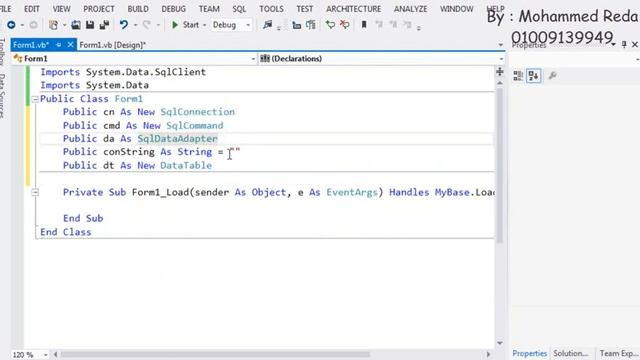Start debugging with the green play icon
The width and height of the screenshot is (640, 360).
[x=175, y=25]
